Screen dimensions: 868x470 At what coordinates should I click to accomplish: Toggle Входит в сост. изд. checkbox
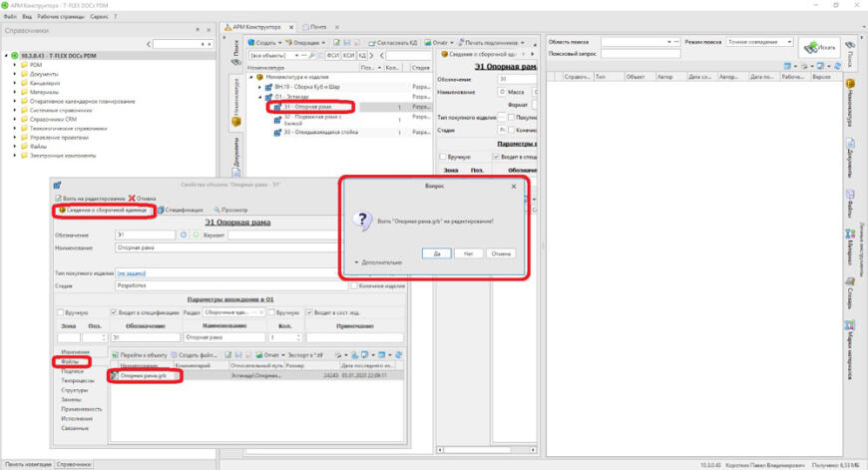click(309, 312)
